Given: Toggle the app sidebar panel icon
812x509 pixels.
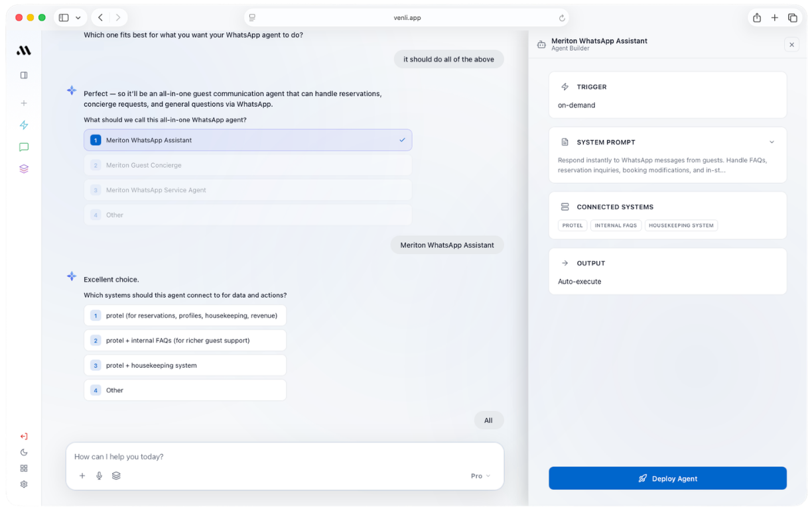Looking at the screenshot, I should (24, 76).
